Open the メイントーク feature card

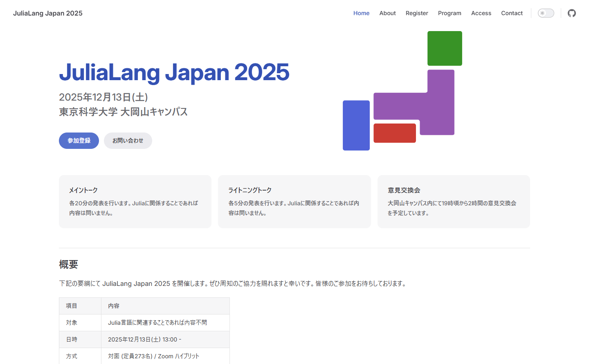tap(135, 202)
